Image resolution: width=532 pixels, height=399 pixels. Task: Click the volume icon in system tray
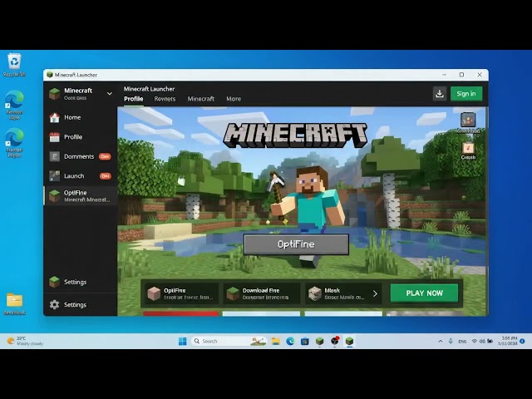point(482,342)
